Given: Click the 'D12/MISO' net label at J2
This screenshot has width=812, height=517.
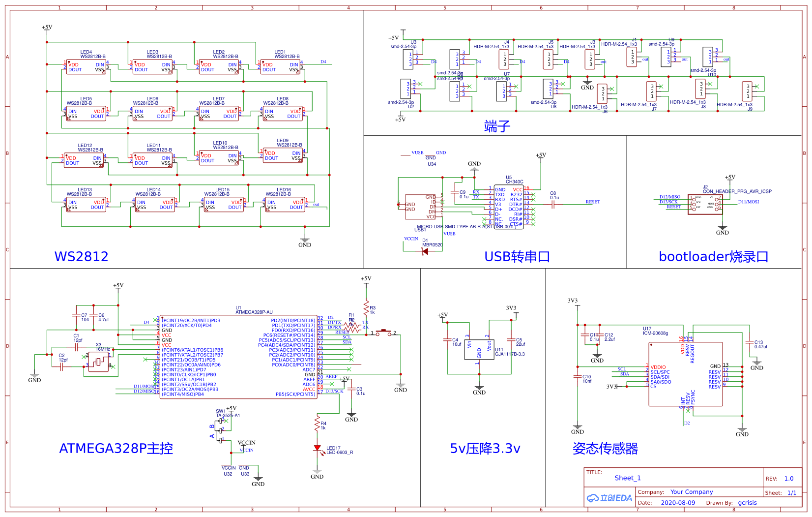Looking at the screenshot, I should pos(670,197).
